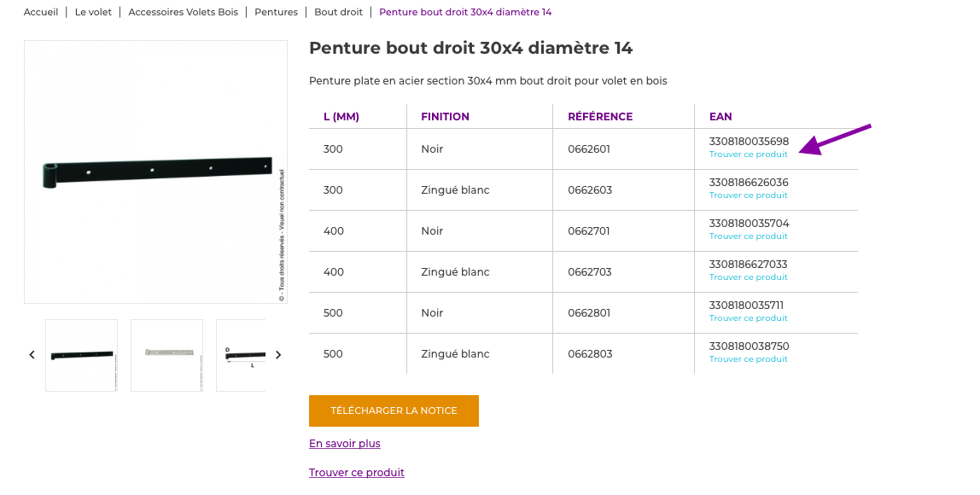Go to Accueil in breadcrumb
The image size is (980, 495).
[41, 12]
